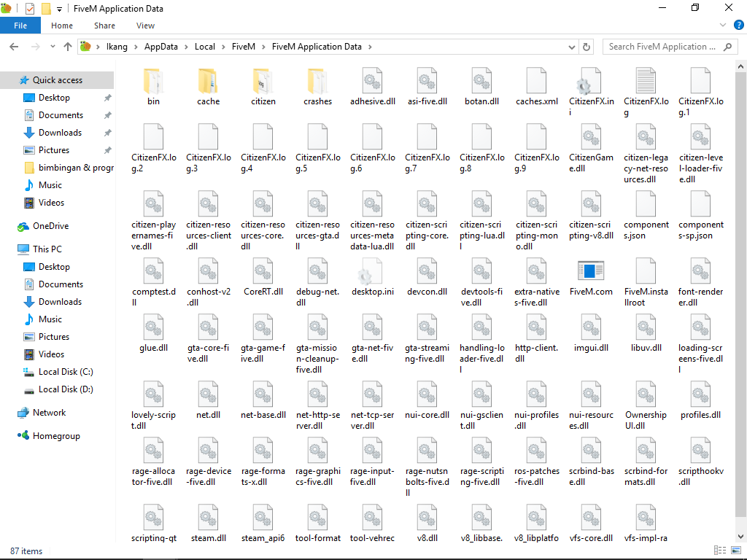Select the FiveM.installroot file

coord(646,282)
